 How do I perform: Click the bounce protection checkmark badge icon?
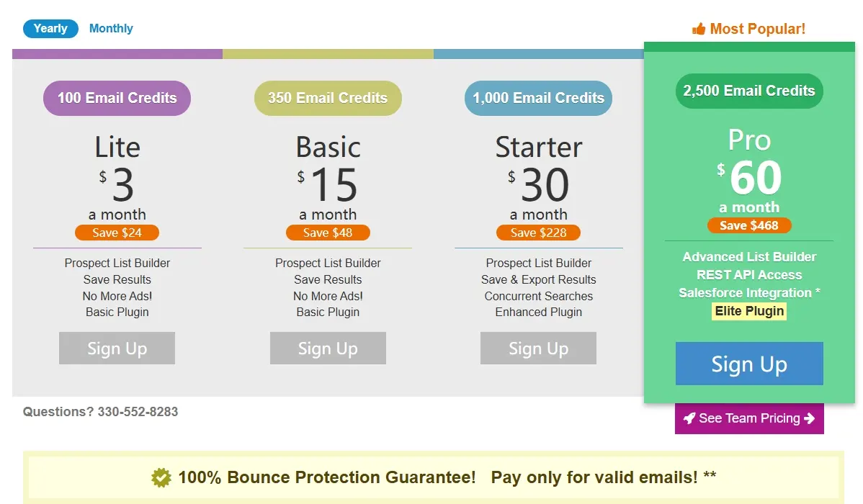tap(161, 477)
